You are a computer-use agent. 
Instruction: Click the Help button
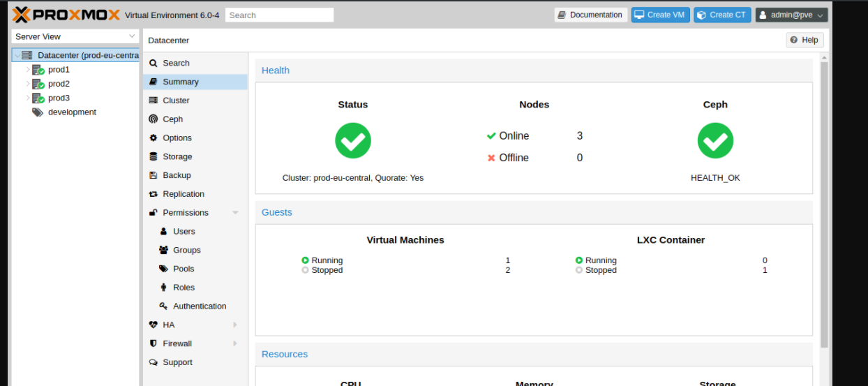coord(805,40)
